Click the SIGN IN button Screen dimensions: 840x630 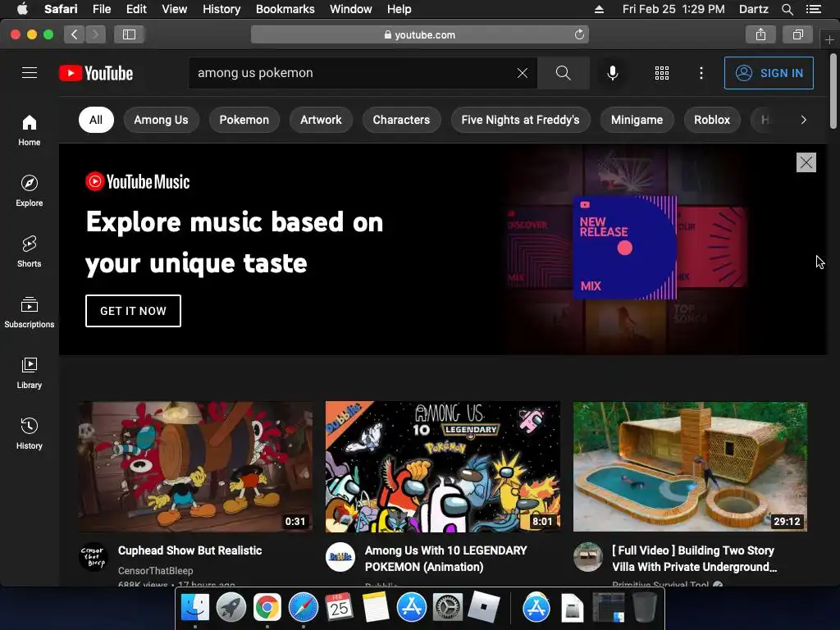pos(769,73)
